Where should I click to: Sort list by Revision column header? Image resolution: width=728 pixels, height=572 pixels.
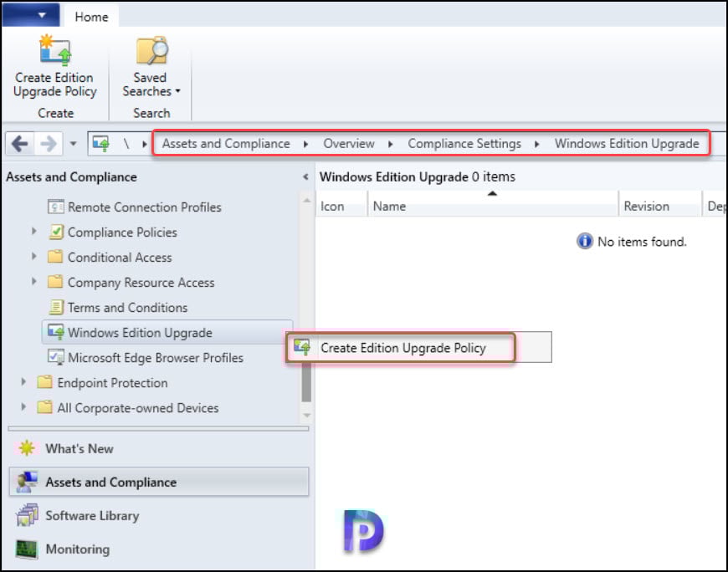click(x=659, y=206)
